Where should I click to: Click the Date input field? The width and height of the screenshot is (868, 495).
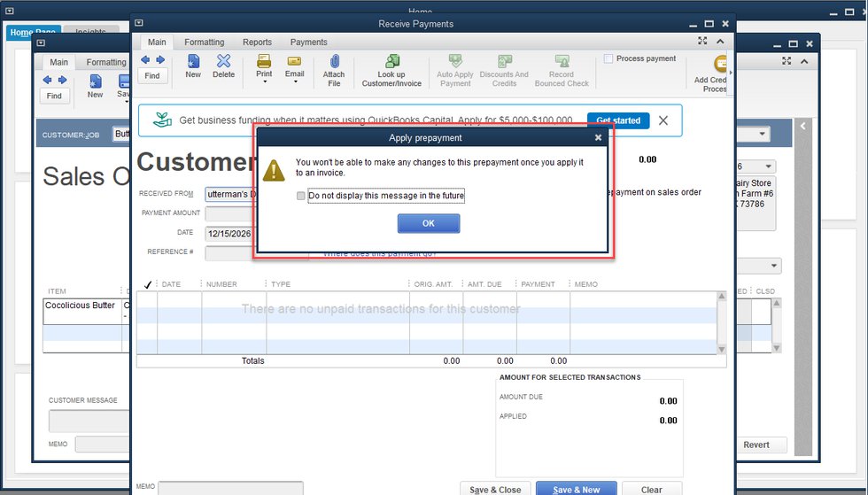point(229,234)
